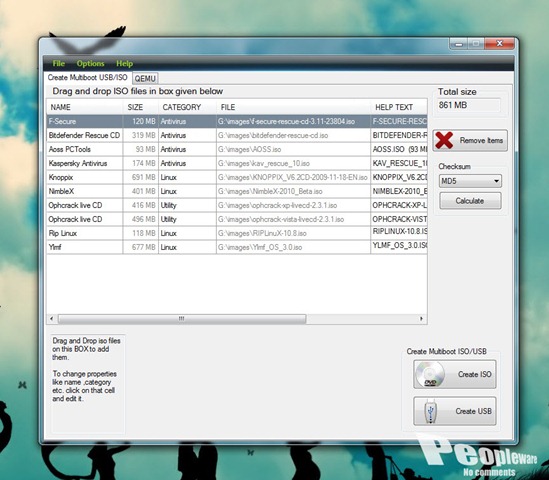549x480 pixels.
Task: Click the red X Remove Items icon
Action: [444, 140]
